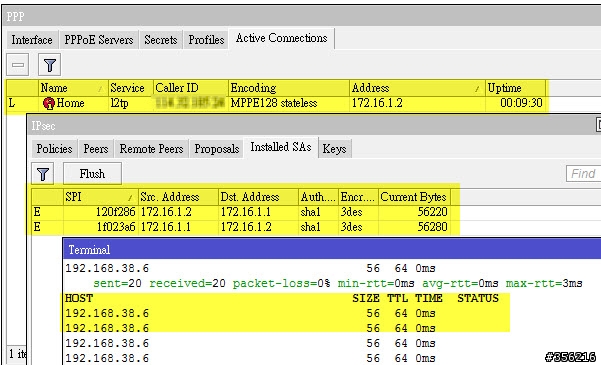
Task: Select the Home l2tp connection name
Action: point(71,103)
